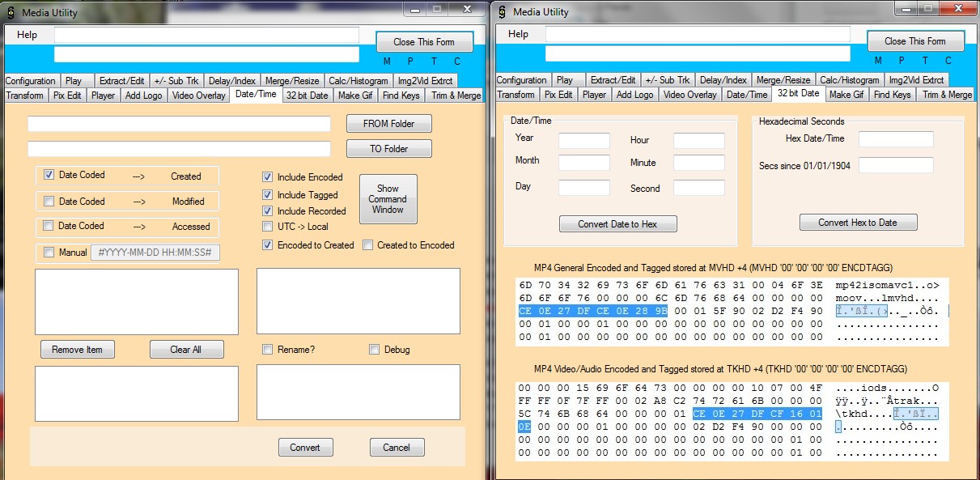Enable Created to Encoded checkbox

367,245
